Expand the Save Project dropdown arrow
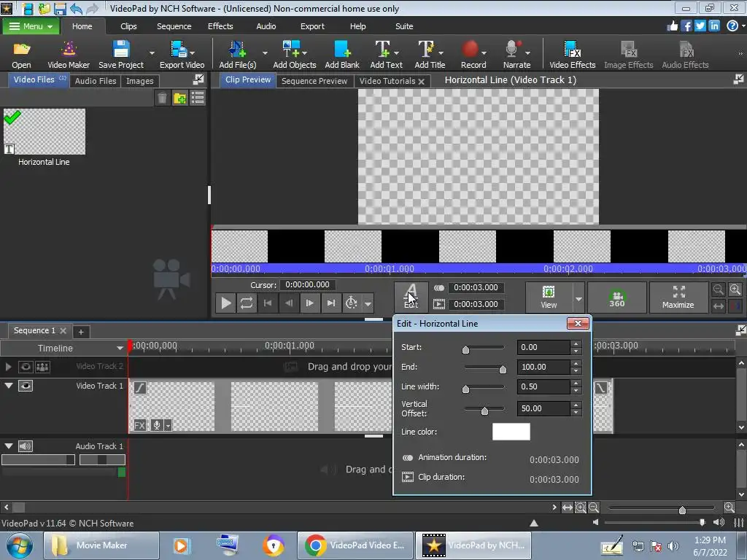The image size is (747, 560). [x=152, y=52]
